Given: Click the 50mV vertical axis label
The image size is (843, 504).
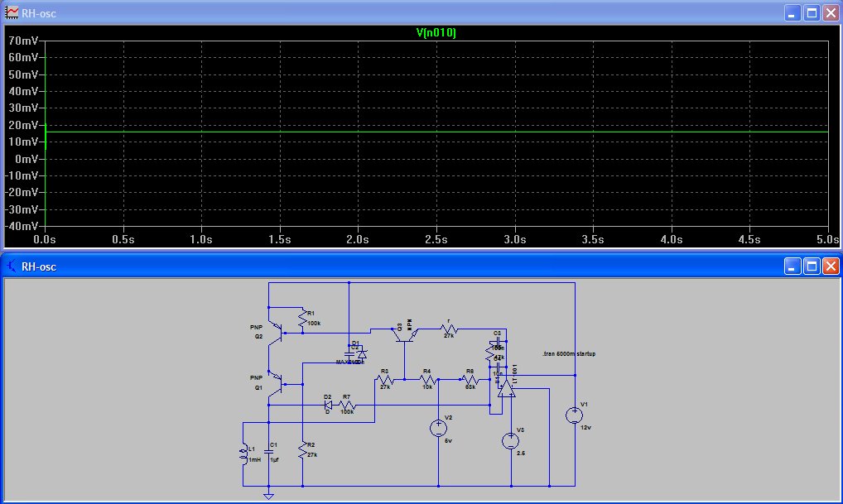Looking at the screenshot, I should [23, 74].
